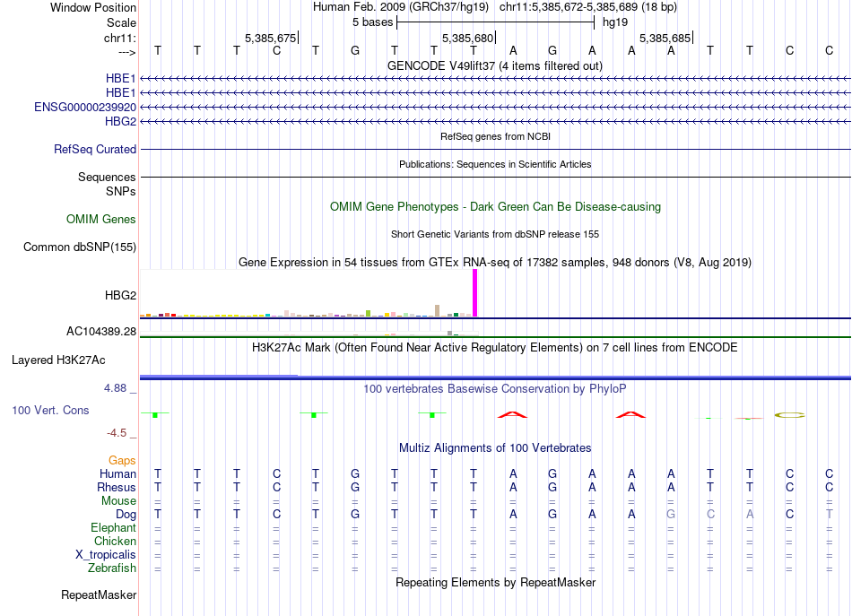Click the reverse strand arrow next to chr11

tap(127, 52)
